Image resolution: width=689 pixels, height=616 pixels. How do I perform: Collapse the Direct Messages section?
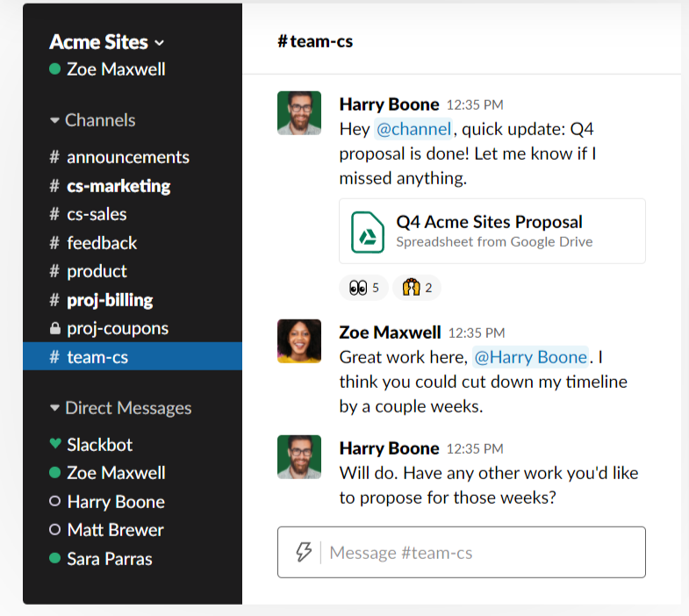[55, 408]
